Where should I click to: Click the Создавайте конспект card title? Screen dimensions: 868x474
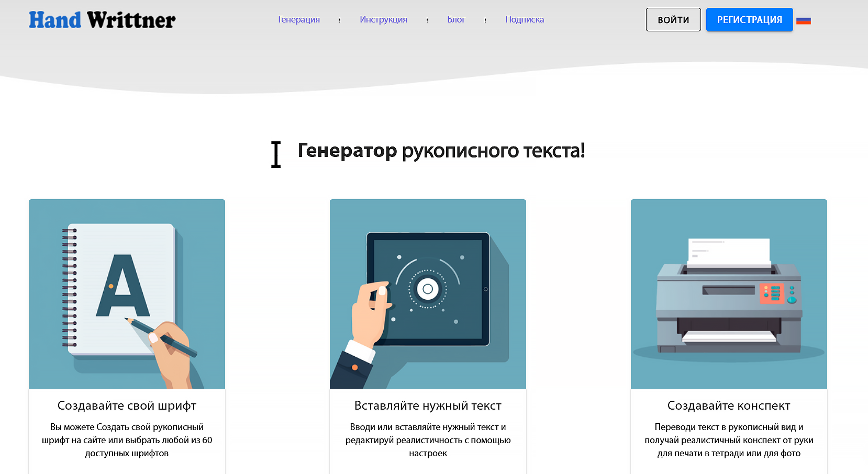[728, 405]
